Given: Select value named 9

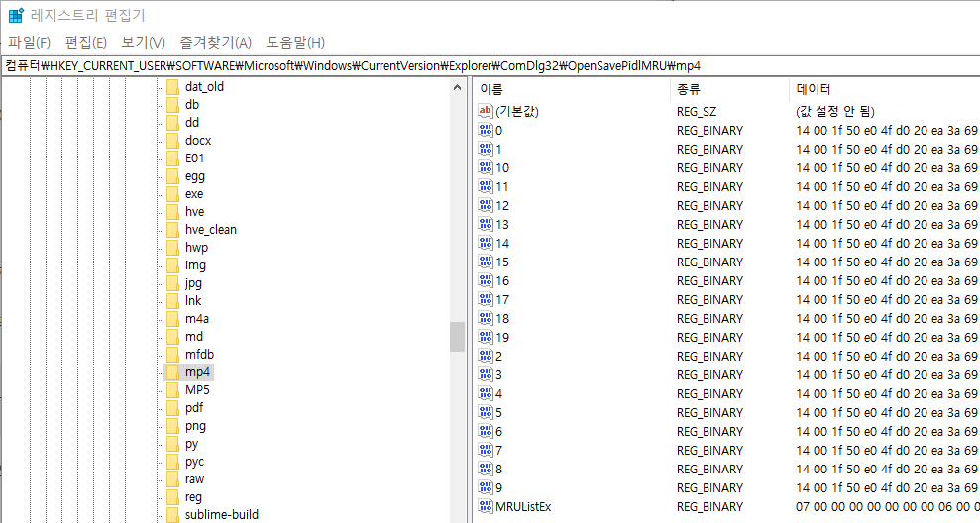Looking at the screenshot, I should [x=498, y=487].
